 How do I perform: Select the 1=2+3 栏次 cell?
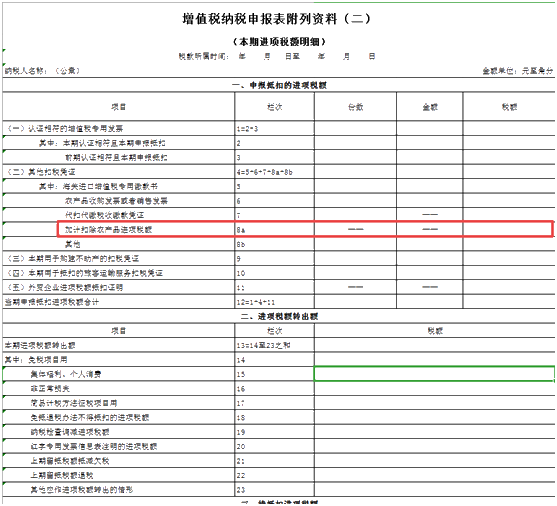point(274,129)
